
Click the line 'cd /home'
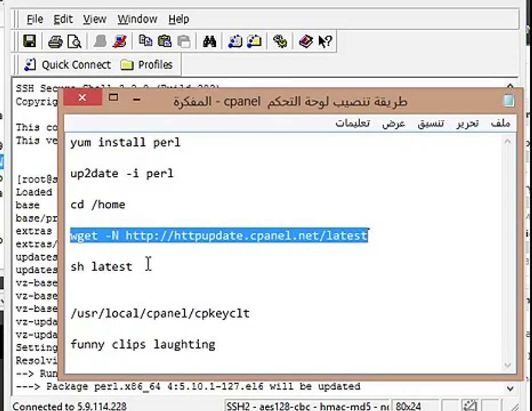pos(98,205)
